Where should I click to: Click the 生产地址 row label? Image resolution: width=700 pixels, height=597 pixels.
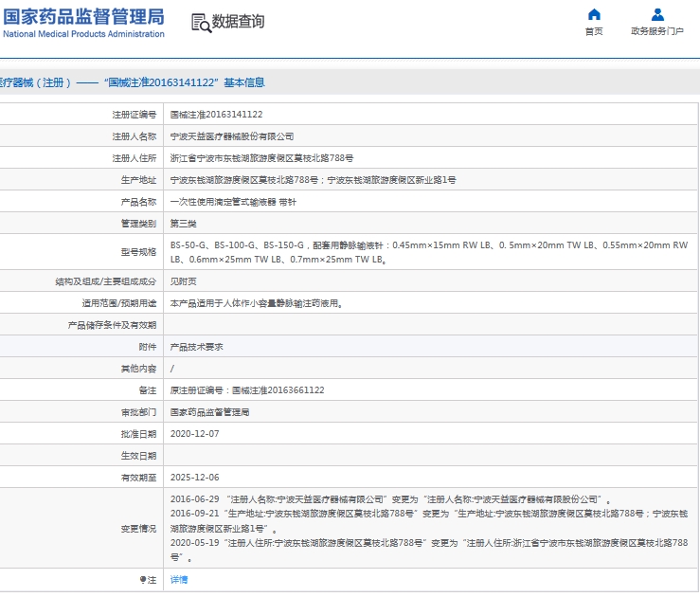(x=139, y=180)
